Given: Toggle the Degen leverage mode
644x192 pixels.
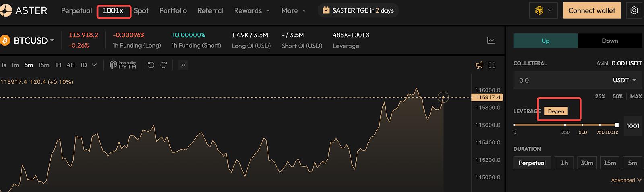Looking at the screenshot, I should click(x=556, y=111).
